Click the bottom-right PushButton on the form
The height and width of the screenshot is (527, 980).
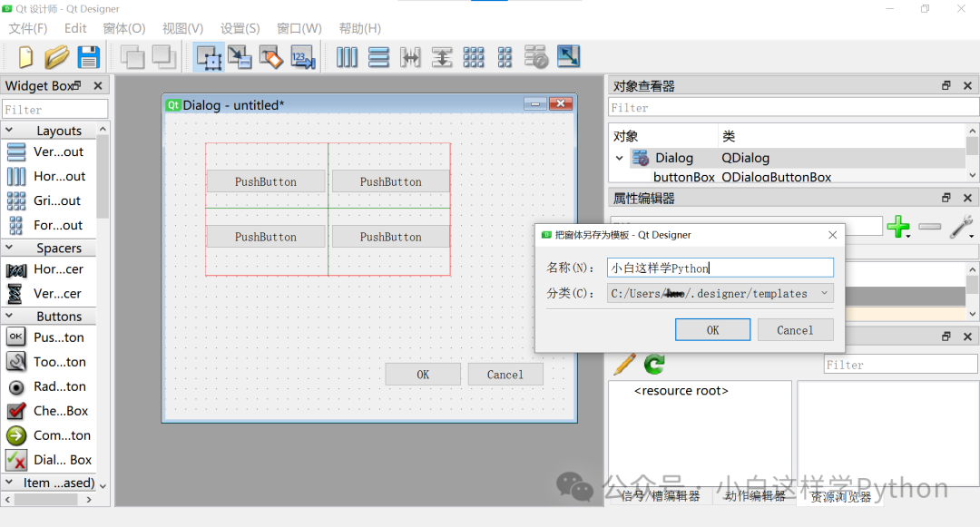click(390, 237)
